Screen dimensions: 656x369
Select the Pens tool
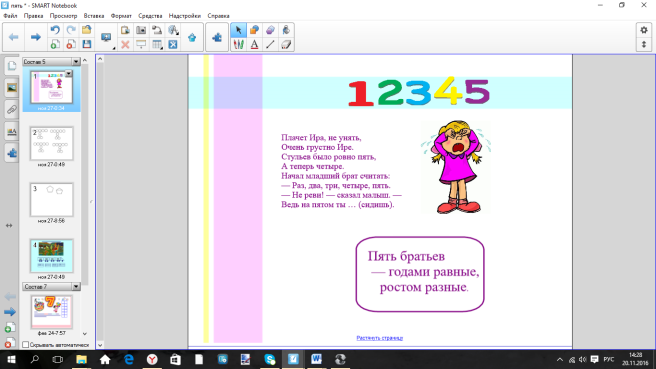point(238,44)
